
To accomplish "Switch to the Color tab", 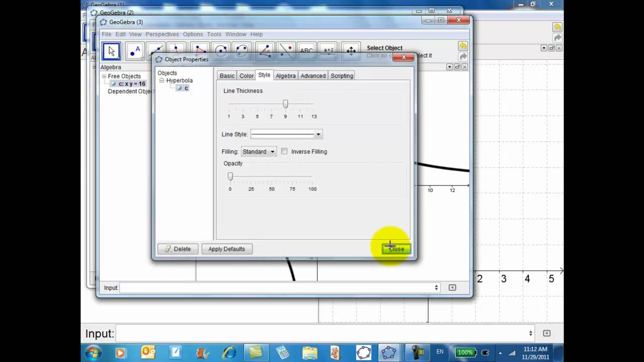I will click(247, 75).
